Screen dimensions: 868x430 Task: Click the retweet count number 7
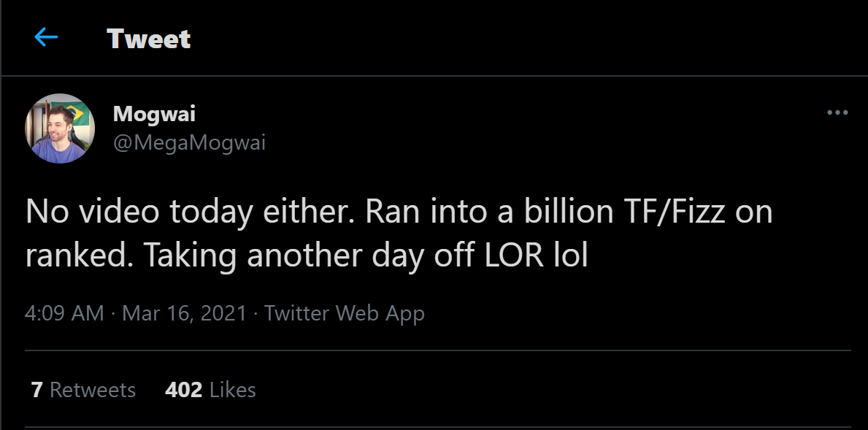(37, 390)
